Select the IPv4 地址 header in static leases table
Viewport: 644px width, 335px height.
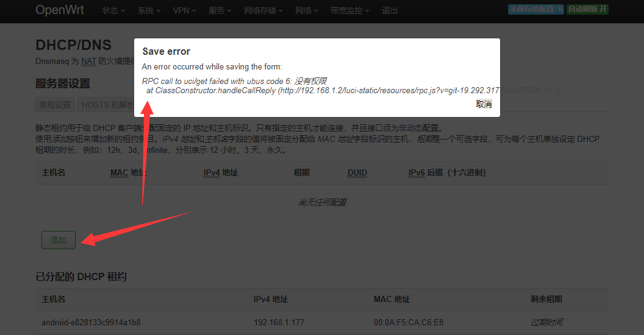221,172
